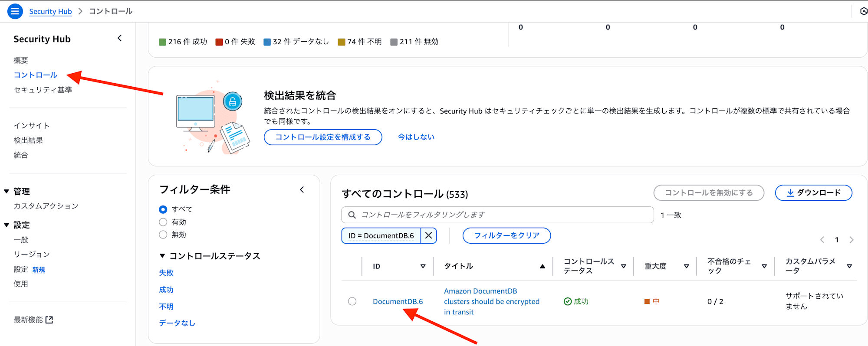Viewport: 868px width, 346px height.
Task: Select the DocumentDB.6 row radio button
Action: coord(352,301)
